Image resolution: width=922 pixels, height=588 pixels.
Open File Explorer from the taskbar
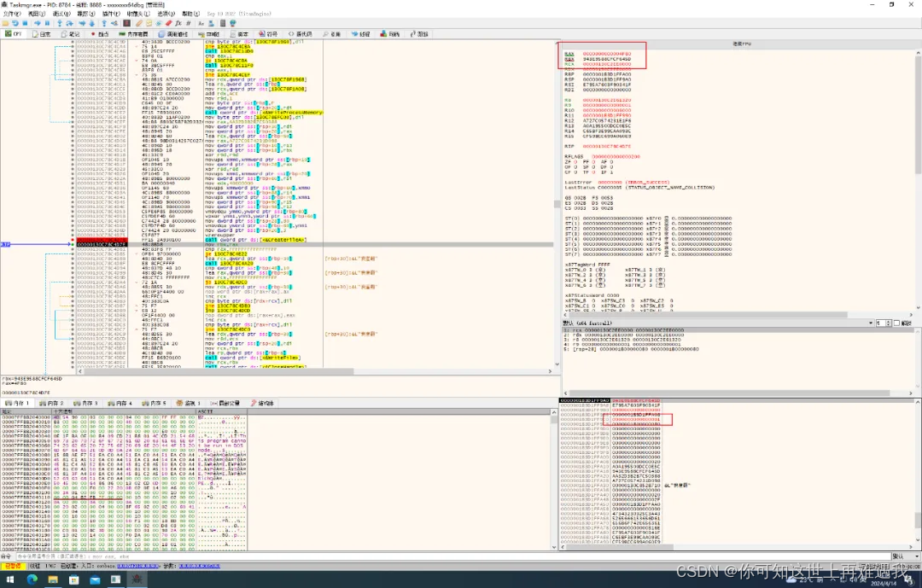pyautogui.click(x=53, y=579)
